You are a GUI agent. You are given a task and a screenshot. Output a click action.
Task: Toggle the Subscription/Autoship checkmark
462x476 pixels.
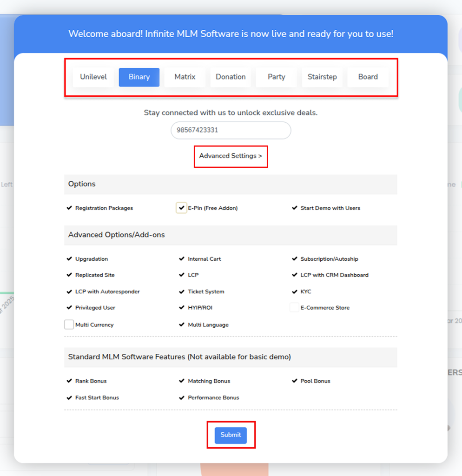point(295,259)
